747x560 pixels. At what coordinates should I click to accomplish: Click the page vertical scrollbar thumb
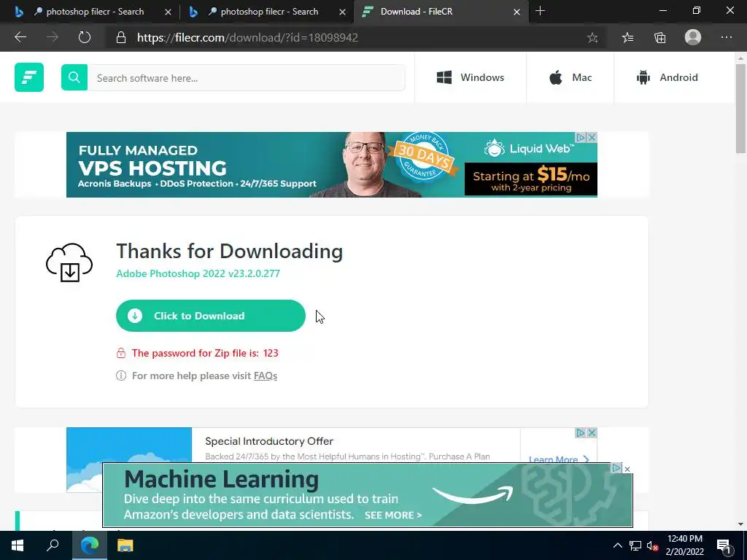(740, 109)
